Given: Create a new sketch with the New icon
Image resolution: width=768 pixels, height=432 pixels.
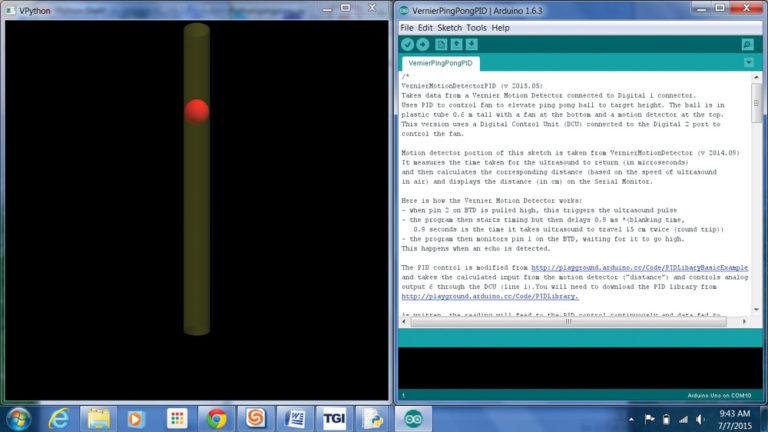Looking at the screenshot, I should click(441, 45).
